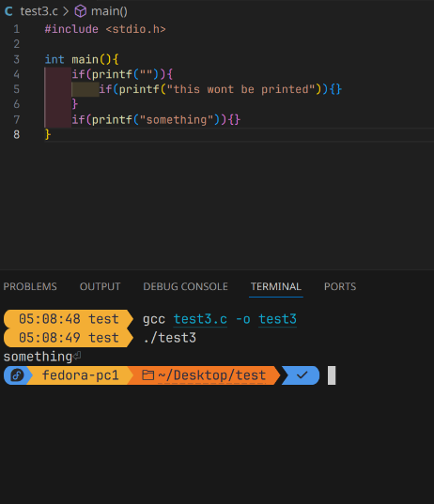
Task: Click the line 4 'if(printf("")){' code
Action: (122, 74)
